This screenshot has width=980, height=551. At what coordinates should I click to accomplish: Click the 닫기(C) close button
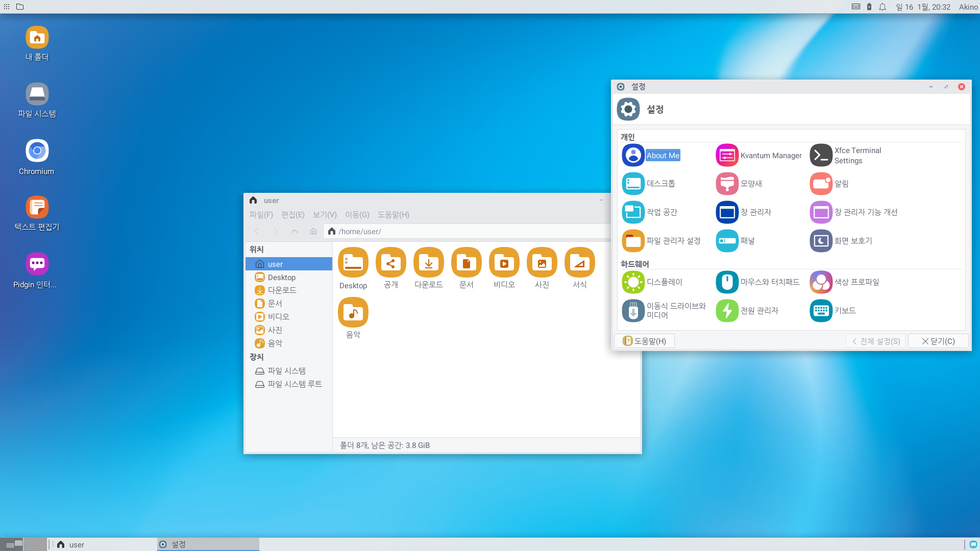click(x=938, y=341)
